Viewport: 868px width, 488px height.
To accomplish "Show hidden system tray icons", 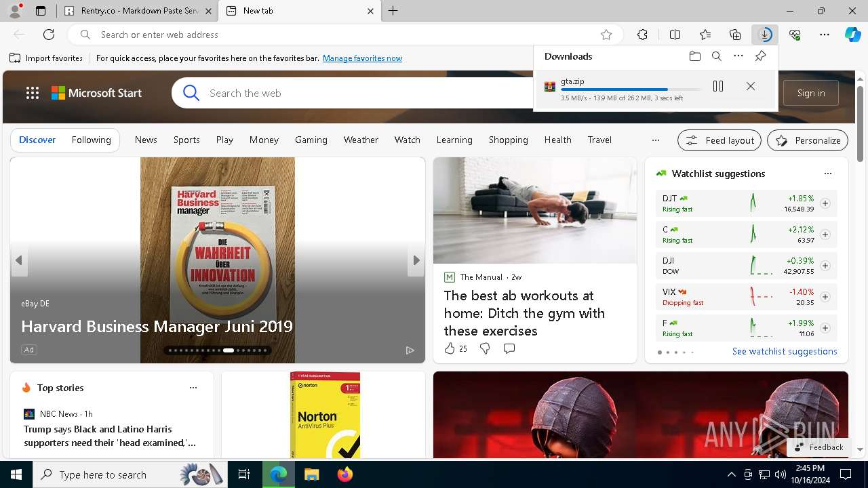I will tap(731, 474).
